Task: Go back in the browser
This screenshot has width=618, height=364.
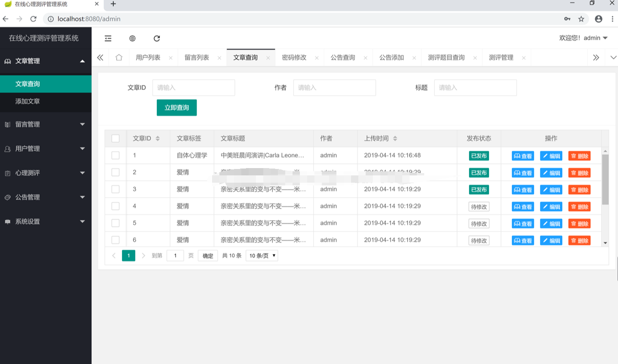Action: pyautogui.click(x=5, y=19)
